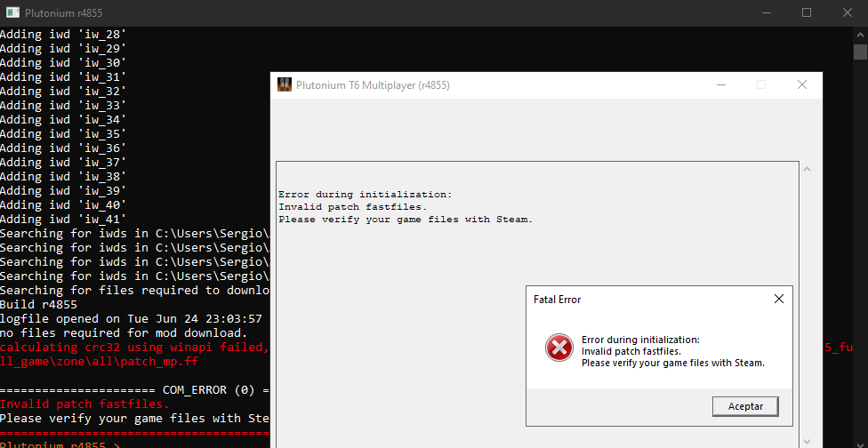This screenshot has width=868, height=448.
Task: Click 'Error during initialization:' in T6 log area
Action: [x=366, y=195]
